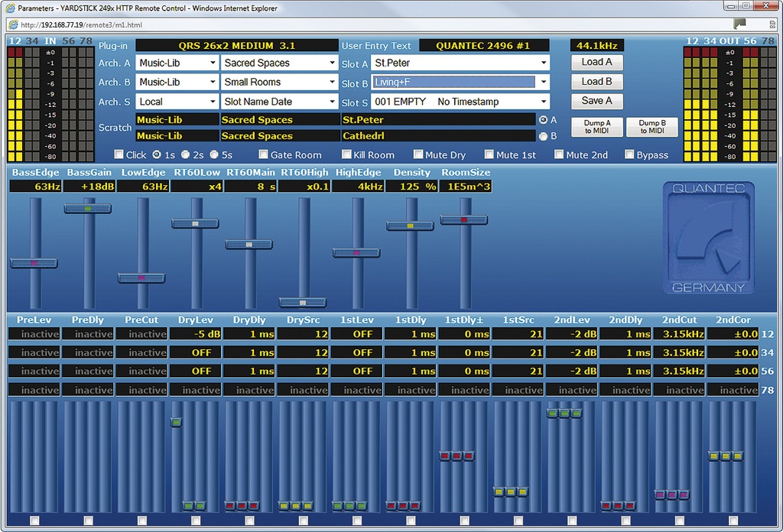Open the Small Rooms category dropdown

pos(279,82)
